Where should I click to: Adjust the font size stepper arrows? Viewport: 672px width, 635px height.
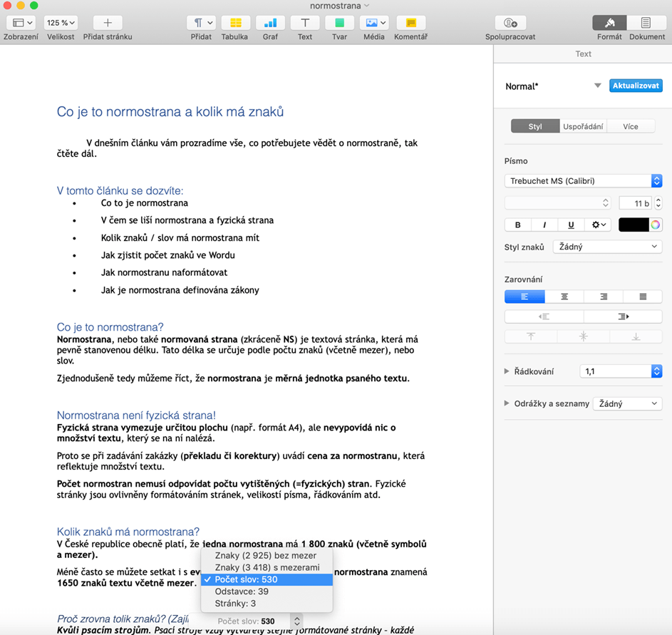(x=658, y=202)
